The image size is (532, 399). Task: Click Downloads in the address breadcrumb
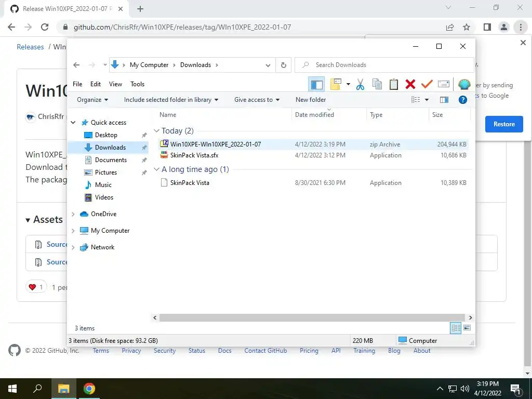pyautogui.click(x=195, y=65)
